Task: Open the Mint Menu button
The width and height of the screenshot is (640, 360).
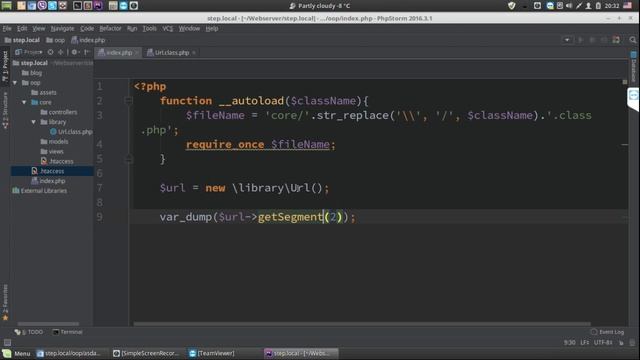Action: click(x=16, y=353)
